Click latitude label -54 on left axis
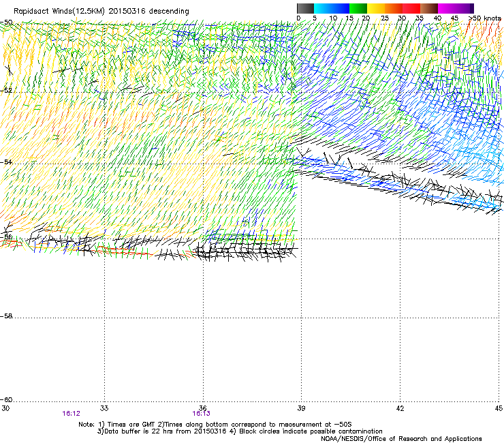This screenshot has width=504, height=443. tap(6, 162)
